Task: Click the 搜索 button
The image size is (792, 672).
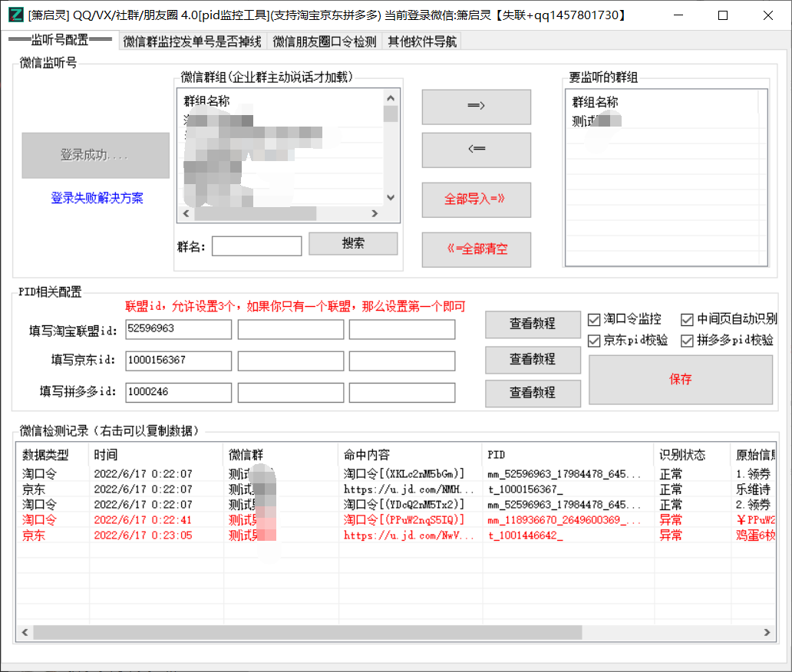Action: (x=353, y=243)
